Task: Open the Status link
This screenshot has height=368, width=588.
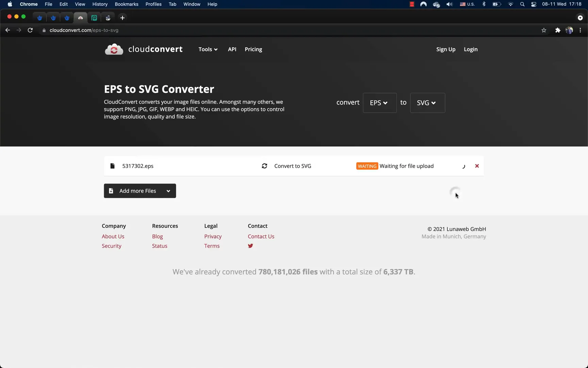Action: coord(160,246)
